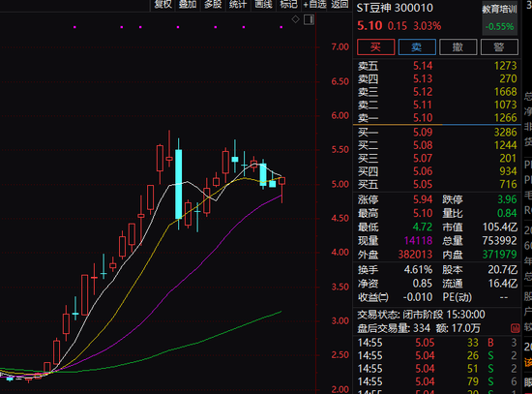Select the 卖二 price 5.11
This screenshot has height=394, width=532.
(423, 105)
